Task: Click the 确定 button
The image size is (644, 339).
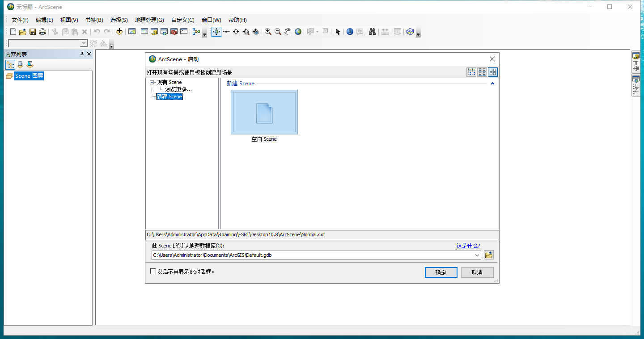Action: 441,272
